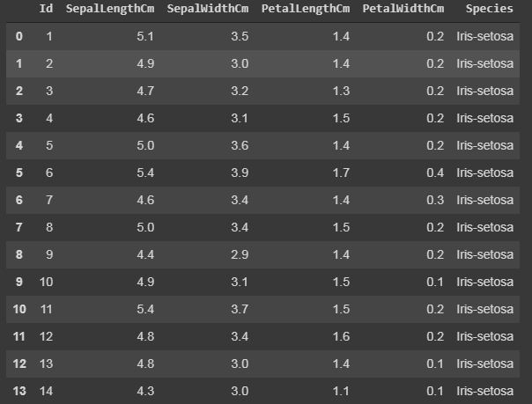
Task: Select the PetalLengthCm value 1.7
Action: point(341,173)
